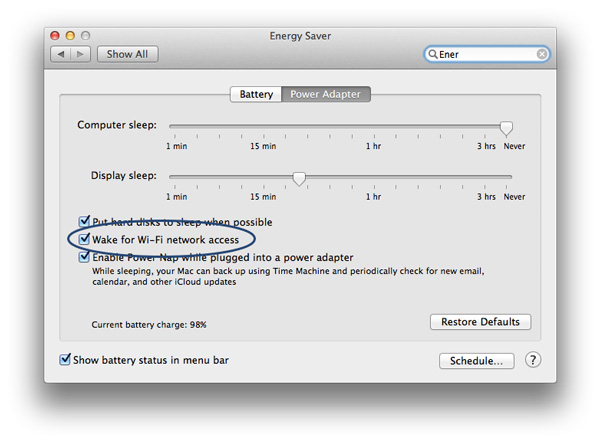This screenshot has height=443, width=600.
Task: Disable Power Nap while plugged in checkbox
Action: tap(84, 257)
